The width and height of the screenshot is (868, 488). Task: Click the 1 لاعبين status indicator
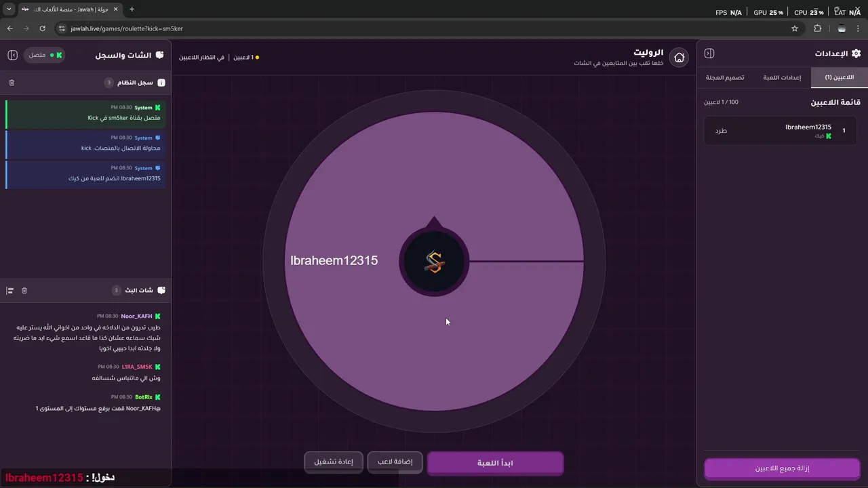246,58
